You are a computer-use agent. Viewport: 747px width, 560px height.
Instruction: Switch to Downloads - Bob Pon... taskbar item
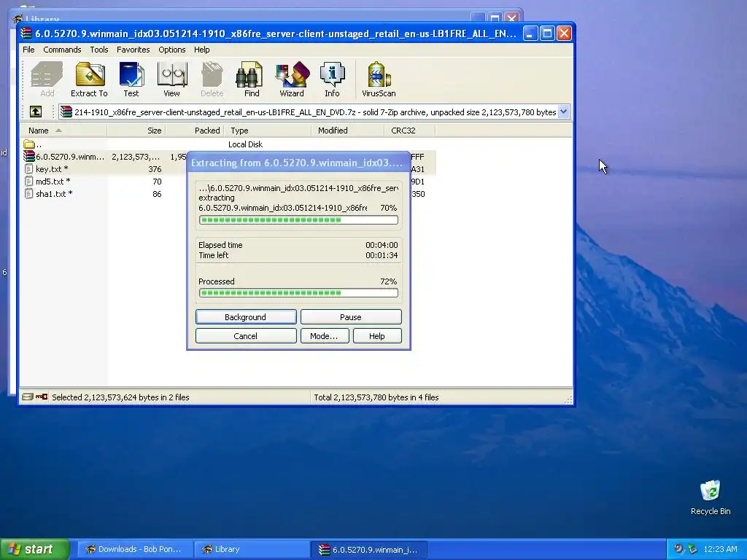[135, 550]
